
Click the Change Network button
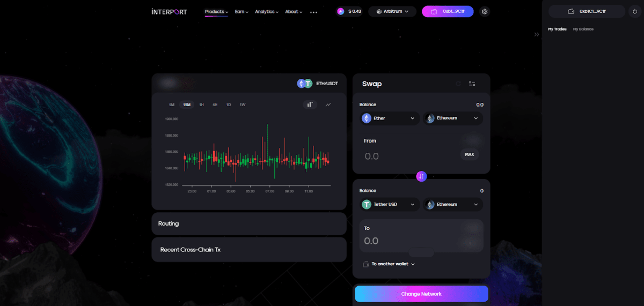[x=421, y=294]
